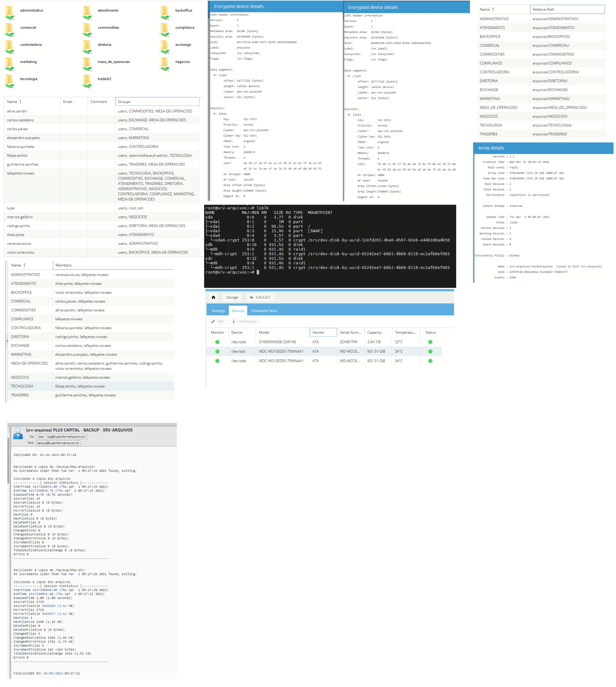
Task: Select arquivos/BACKOFFICE/ relative path cell
Action: 567,37
